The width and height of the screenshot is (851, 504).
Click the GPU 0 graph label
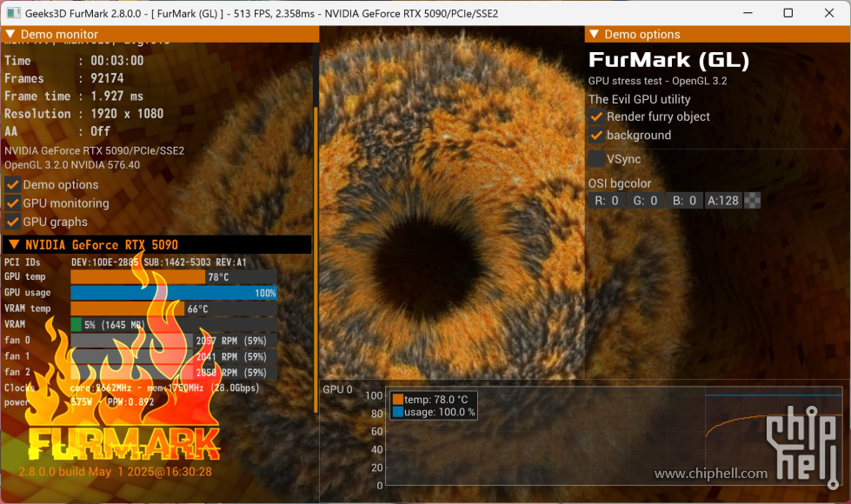tap(337, 389)
